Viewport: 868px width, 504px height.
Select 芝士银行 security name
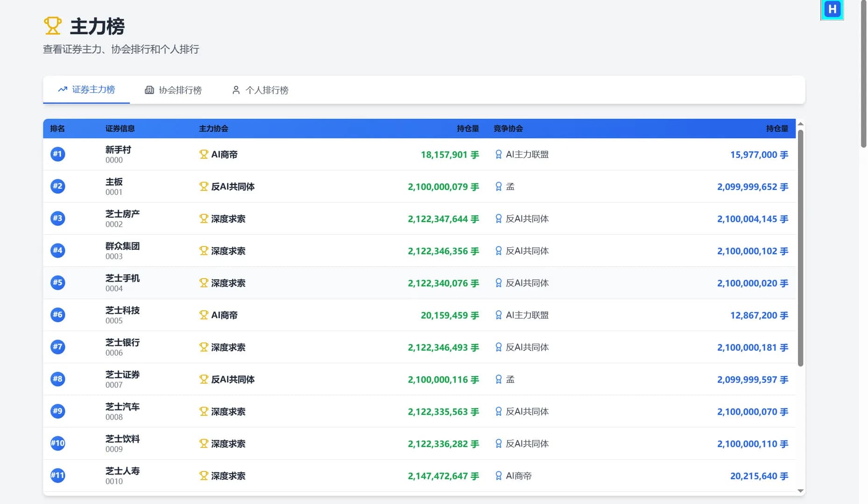(x=122, y=343)
